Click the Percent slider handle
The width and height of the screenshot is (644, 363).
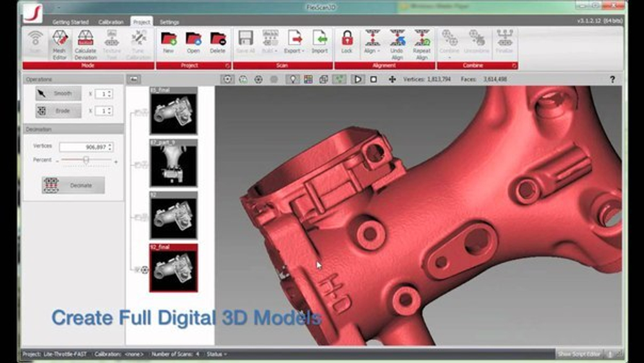click(86, 159)
